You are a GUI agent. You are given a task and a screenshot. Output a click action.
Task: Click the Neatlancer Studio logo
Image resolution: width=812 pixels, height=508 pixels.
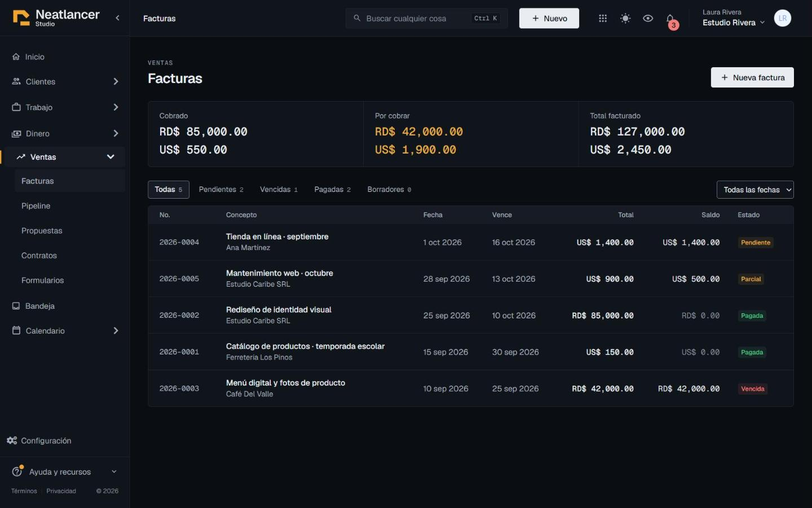click(56, 18)
